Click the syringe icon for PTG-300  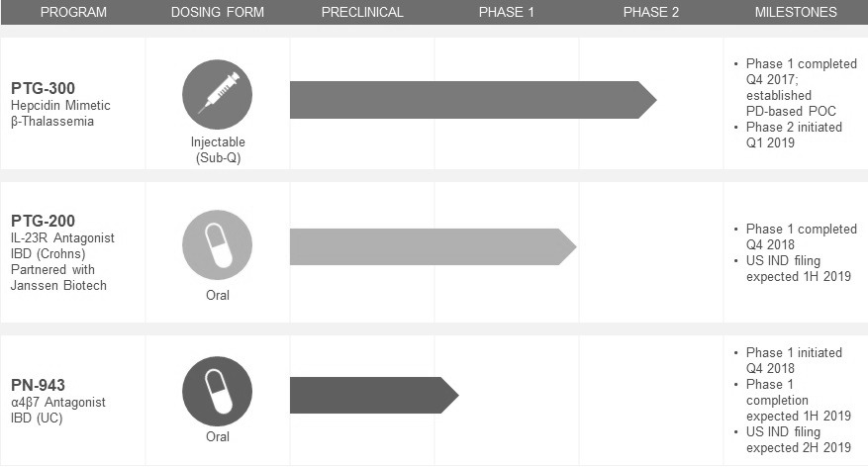click(217, 95)
